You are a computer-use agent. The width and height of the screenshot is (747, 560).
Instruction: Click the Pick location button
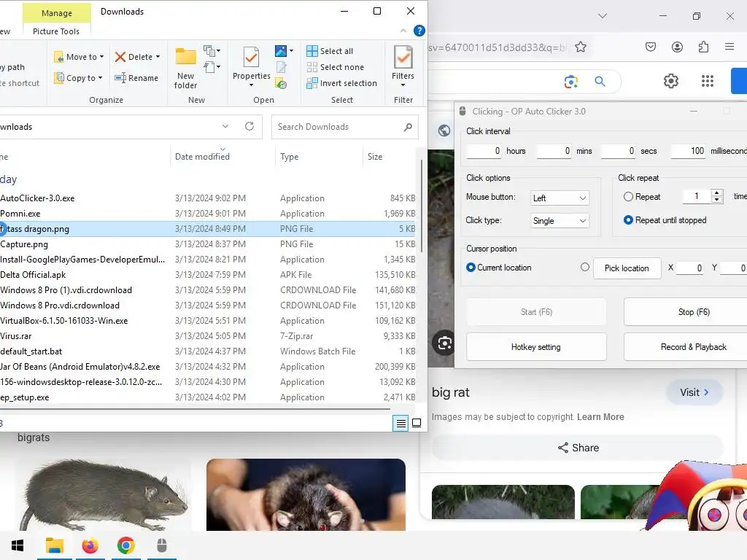tap(627, 268)
